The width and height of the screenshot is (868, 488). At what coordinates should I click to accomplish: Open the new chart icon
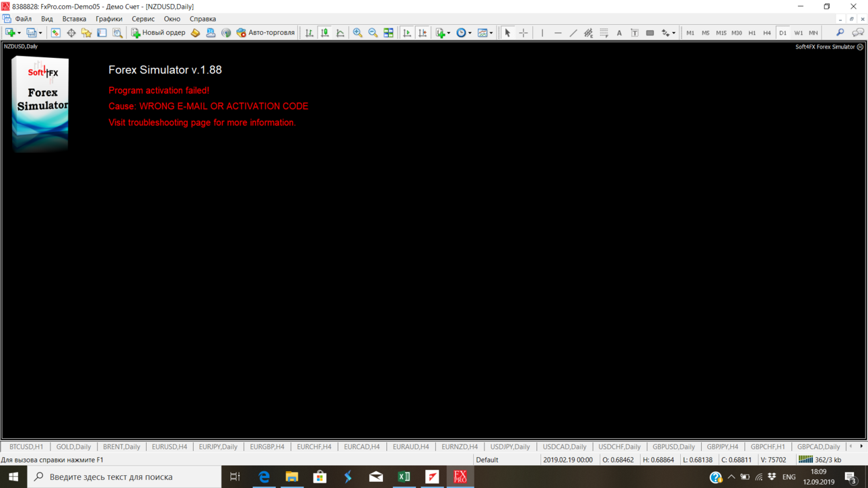[x=10, y=32]
